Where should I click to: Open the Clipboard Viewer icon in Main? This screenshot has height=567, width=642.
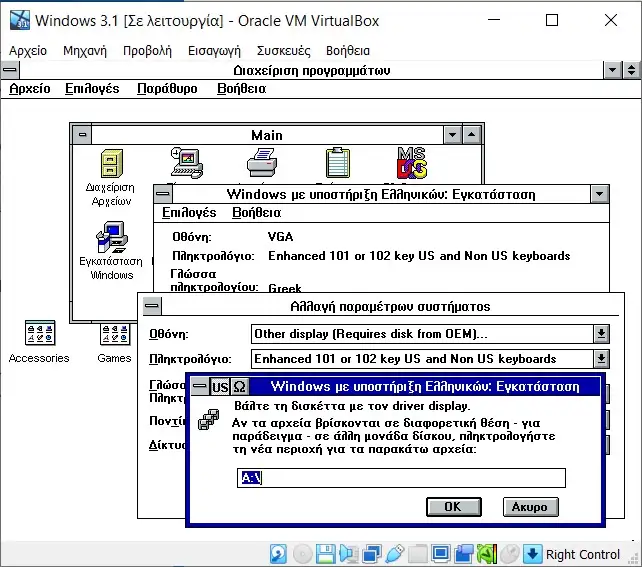tap(338, 163)
